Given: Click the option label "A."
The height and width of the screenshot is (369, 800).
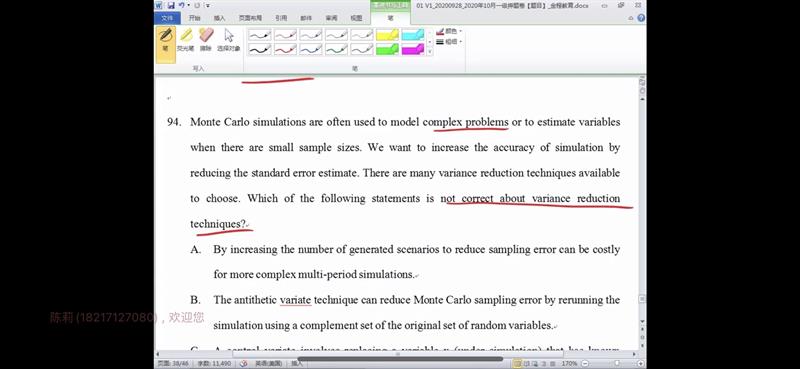Looking at the screenshot, I should click(195, 250).
